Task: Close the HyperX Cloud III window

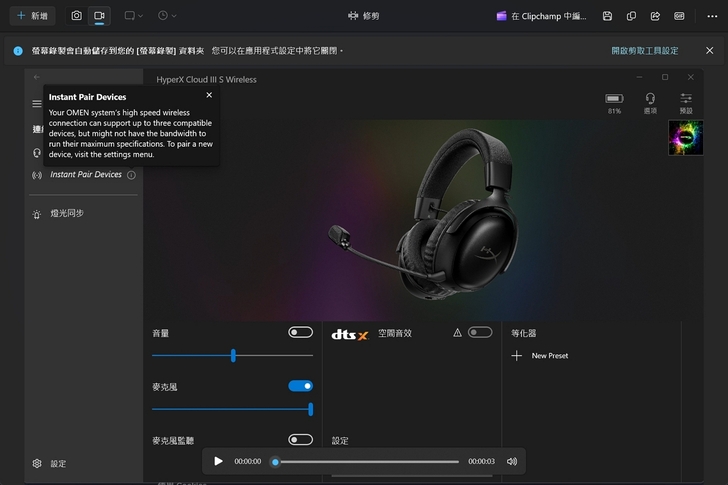Action: pyautogui.click(x=690, y=77)
